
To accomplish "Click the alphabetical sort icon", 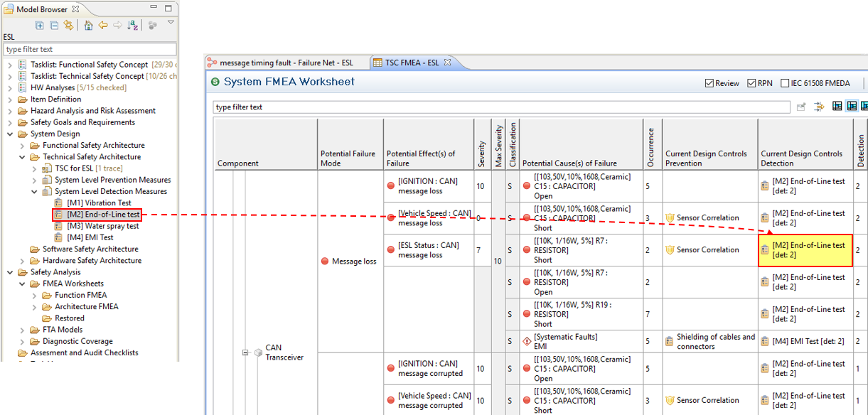I will pos(133,26).
